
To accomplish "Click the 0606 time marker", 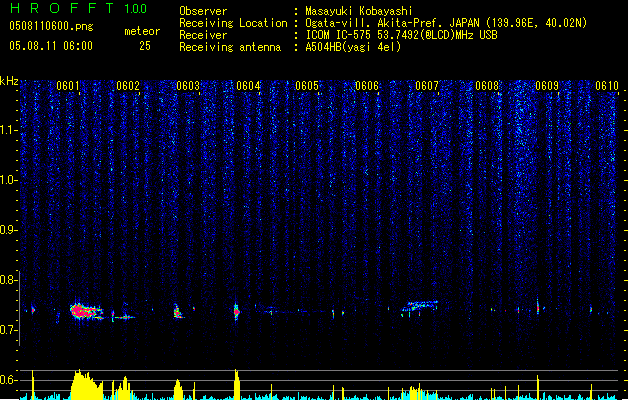I will pyautogui.click(x=367, y=86).
